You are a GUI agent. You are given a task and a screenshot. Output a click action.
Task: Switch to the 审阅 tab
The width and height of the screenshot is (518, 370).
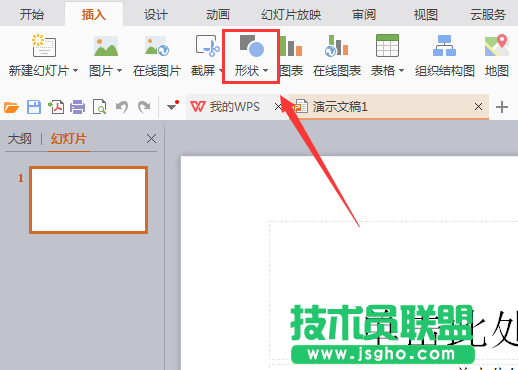364,15
